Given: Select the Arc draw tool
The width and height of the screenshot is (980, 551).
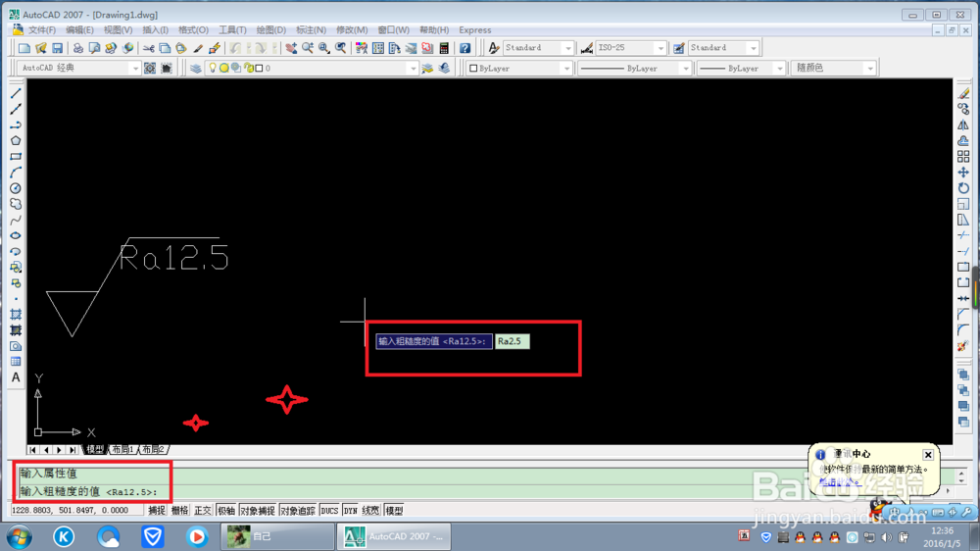Looking at the screenshot, I should pyautogui.click(x=16, y=173).
